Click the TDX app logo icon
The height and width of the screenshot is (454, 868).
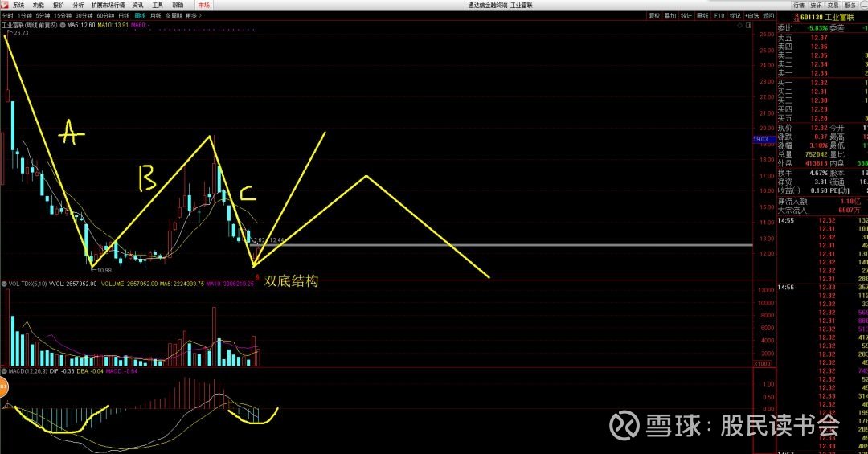tap(5, 5)
